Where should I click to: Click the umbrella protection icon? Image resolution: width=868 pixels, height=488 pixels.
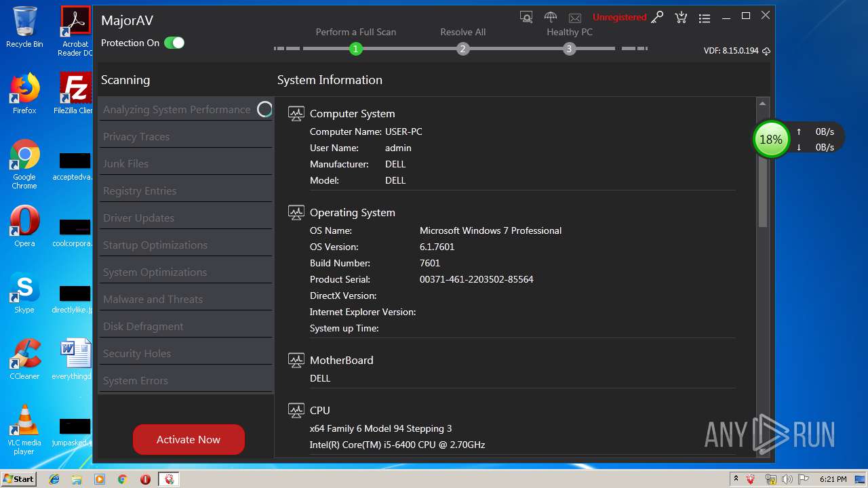tap(551, 18)
